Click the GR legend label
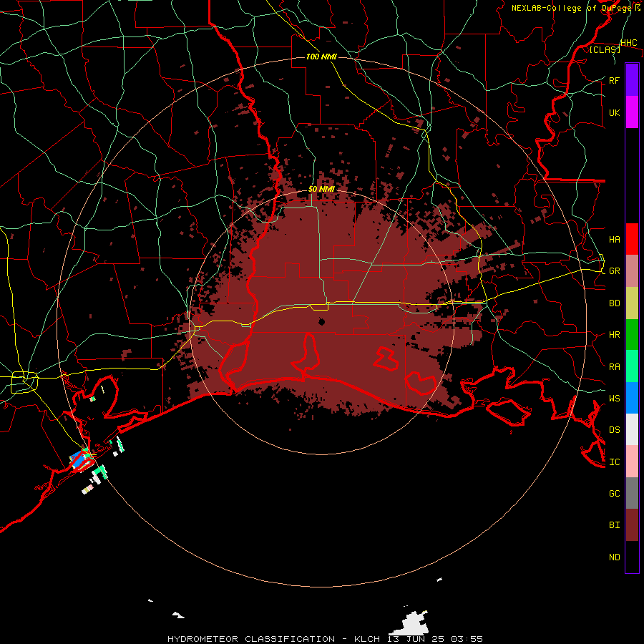644x644 pixels. (x=614, y=271)
